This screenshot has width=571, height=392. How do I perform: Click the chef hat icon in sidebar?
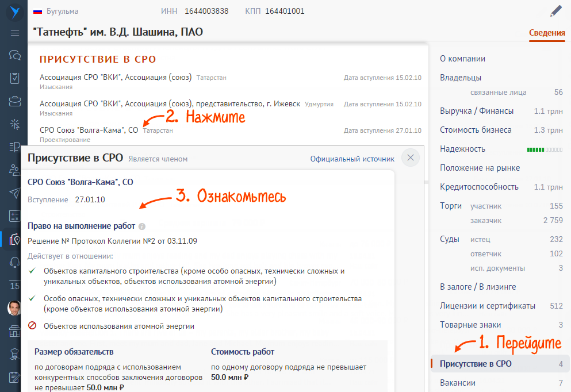click(x=14, y=354)
